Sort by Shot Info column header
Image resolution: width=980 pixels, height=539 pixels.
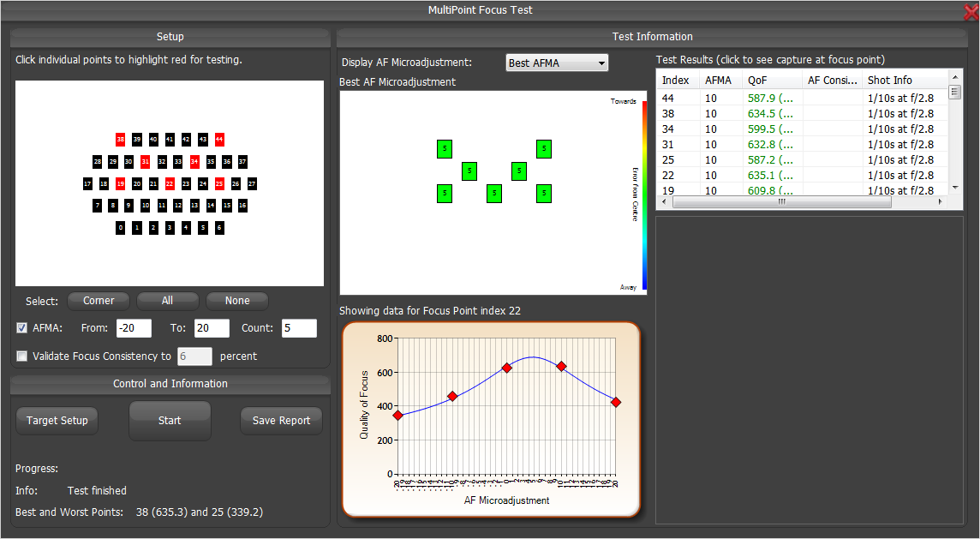pos(905,80)
